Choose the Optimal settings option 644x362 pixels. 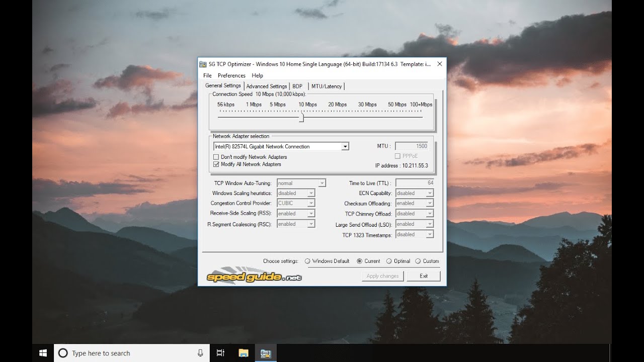pos(389,261)
